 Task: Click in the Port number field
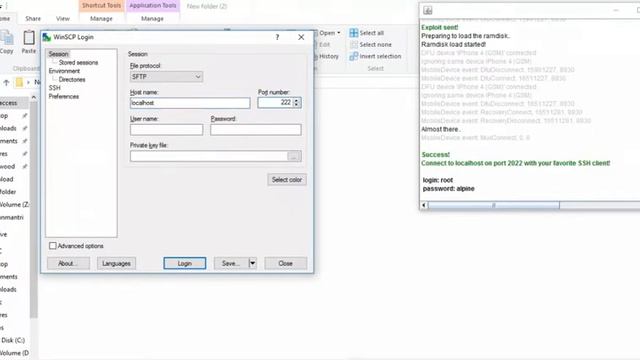[x=276, y=103]
